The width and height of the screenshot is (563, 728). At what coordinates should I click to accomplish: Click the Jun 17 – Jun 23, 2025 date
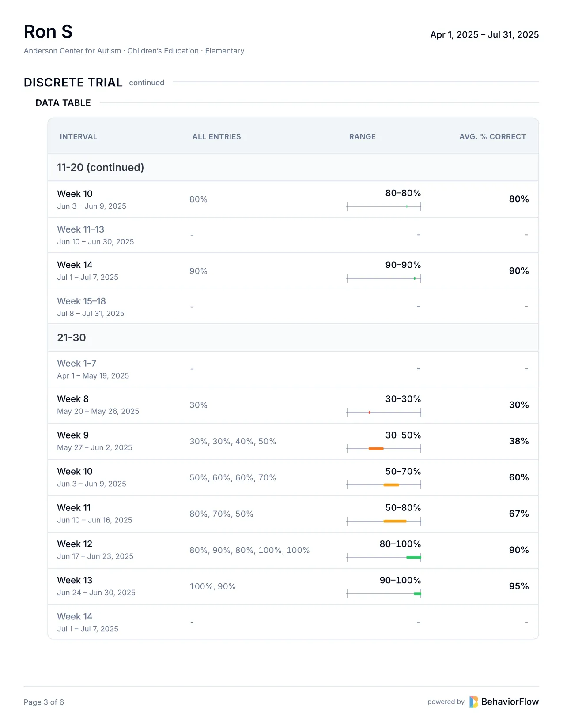(95, 556)
